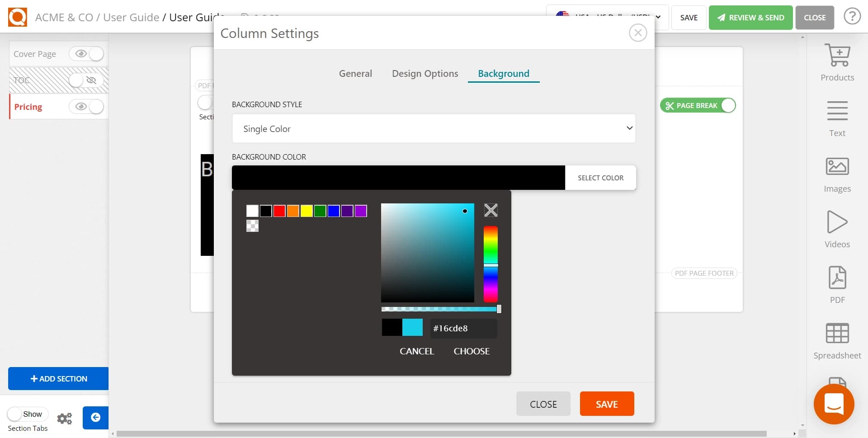Open the Background Style dropdown
The width and height of the screenshot is (868, 438).
[x=434, y=128]
